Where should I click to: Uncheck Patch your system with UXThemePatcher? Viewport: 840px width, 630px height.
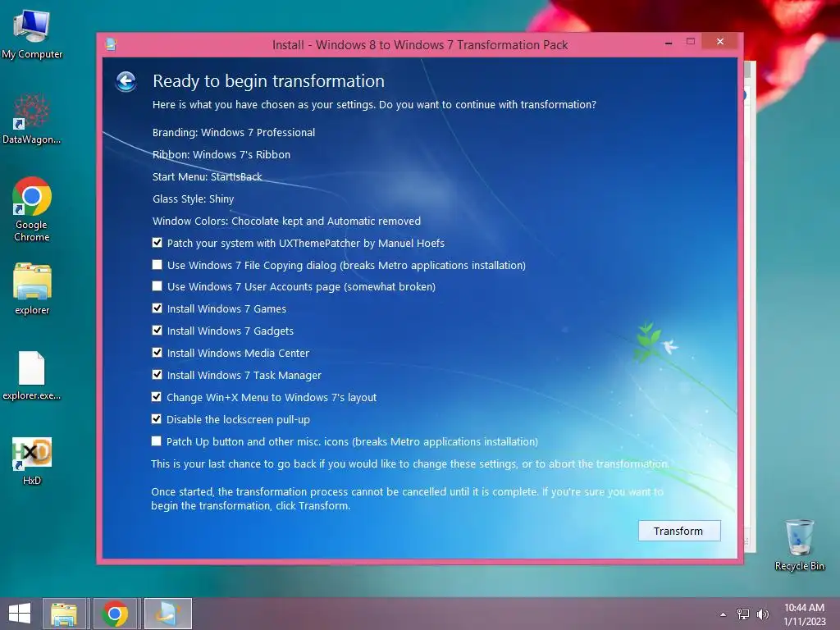pyautogui.click(x=157, y=243)
